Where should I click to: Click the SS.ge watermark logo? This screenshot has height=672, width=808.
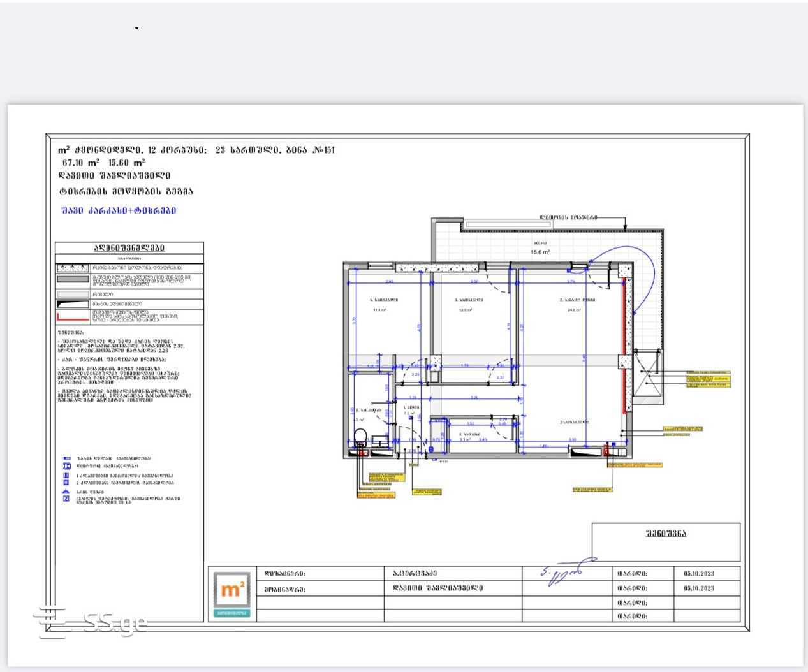click(x=91, y=622)
